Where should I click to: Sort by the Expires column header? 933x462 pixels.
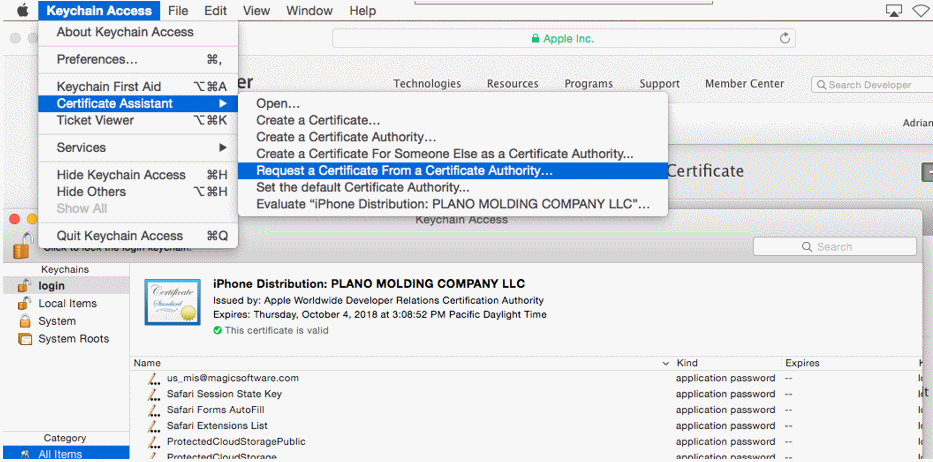point(847,363)
